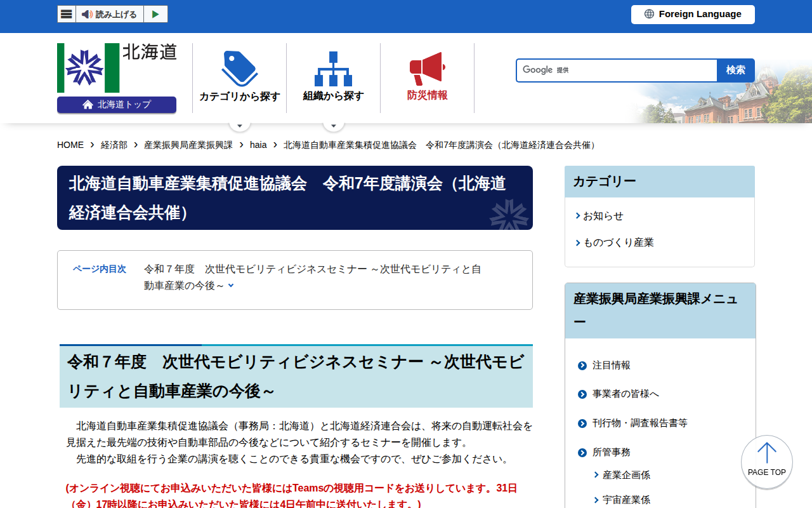Click the house icon in 北海道トップ
Viewport: 812px width, 508px height.
88,105
